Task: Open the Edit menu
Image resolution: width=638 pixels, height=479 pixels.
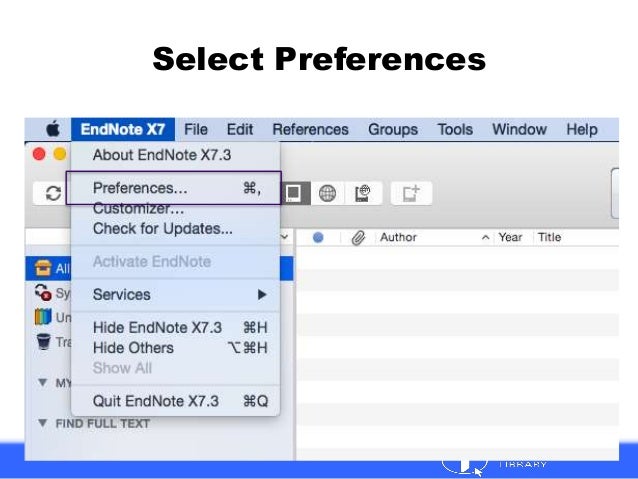Action: pos(240,129)
